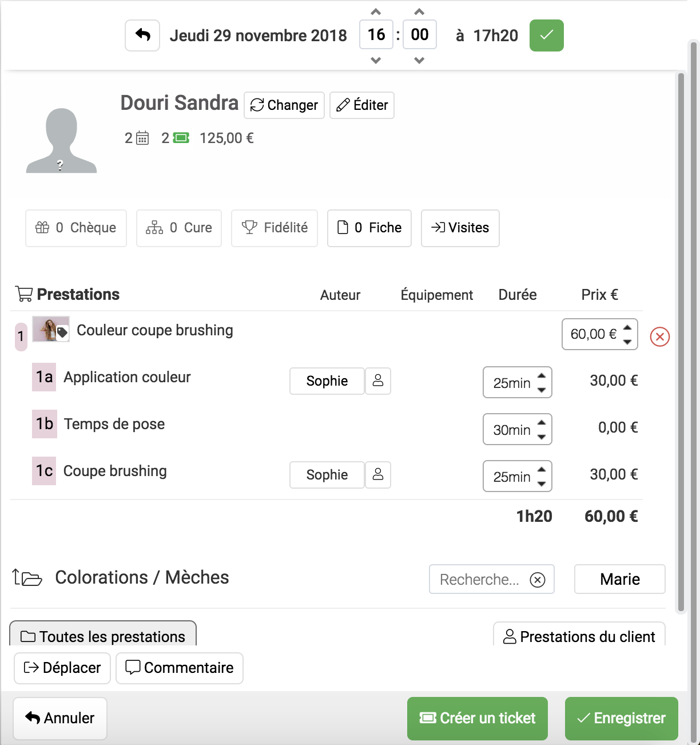This screenshot has height=745, width=700.
Task: Click the client avatar silhouette
Action: 61,140
